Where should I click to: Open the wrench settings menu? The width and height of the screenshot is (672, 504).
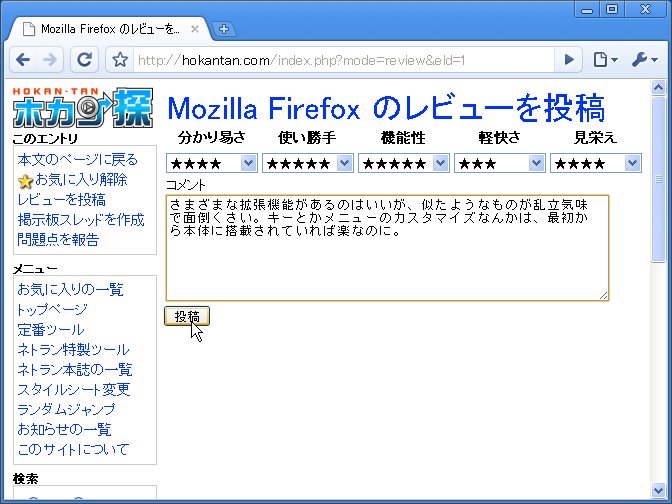coord(645,60)
